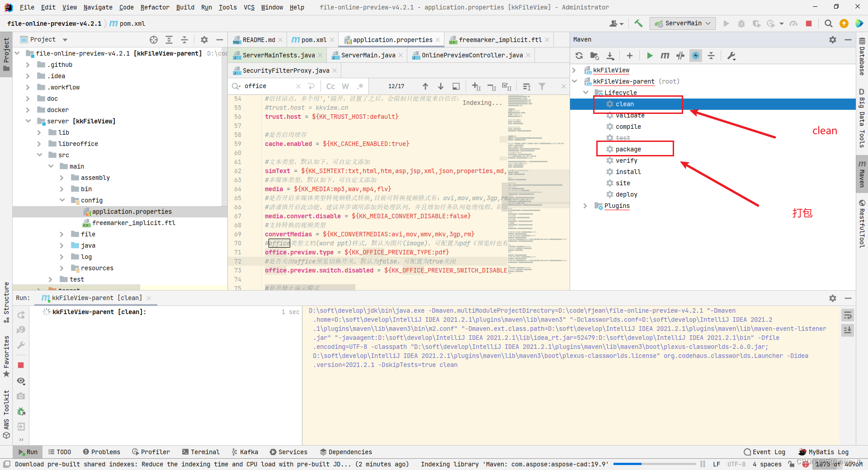Click the office search input field
The height and width of the screenshot is (470, 868).
tap(269, 86)
